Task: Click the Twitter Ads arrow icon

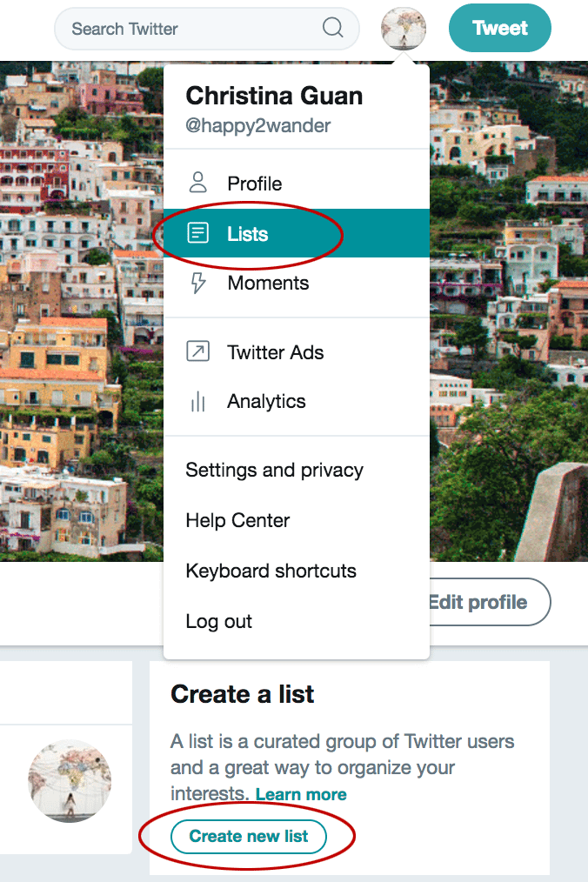Action: 197,351
